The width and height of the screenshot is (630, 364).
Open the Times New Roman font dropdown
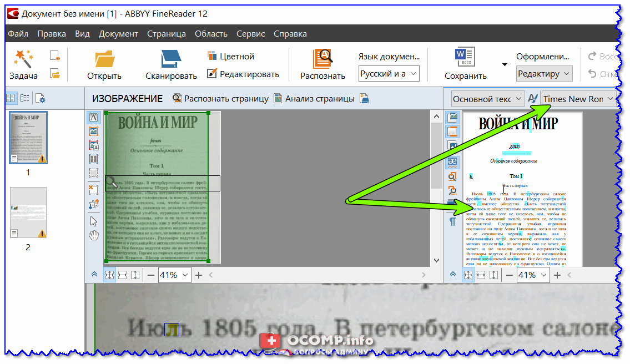pyautogui.click(x=579, y=99)
